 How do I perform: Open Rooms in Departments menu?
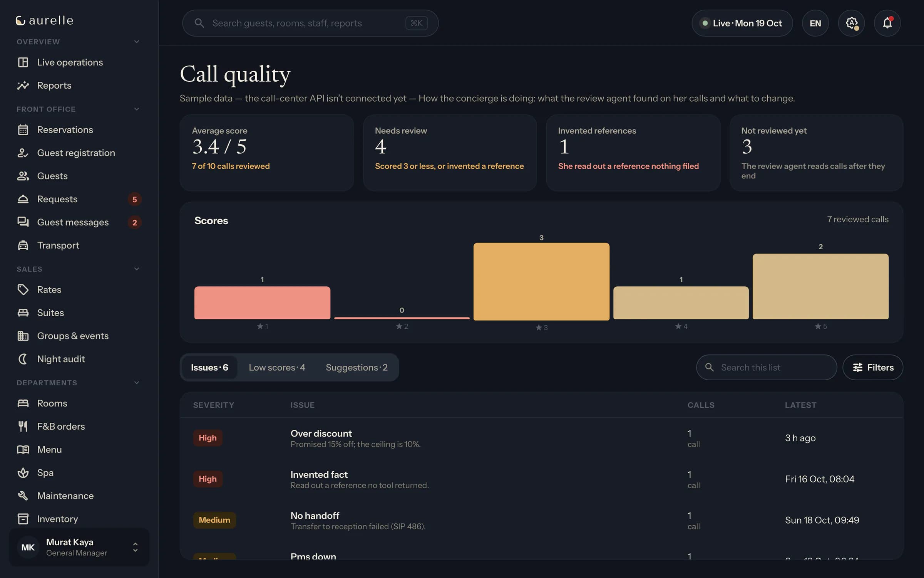point(79,403)
